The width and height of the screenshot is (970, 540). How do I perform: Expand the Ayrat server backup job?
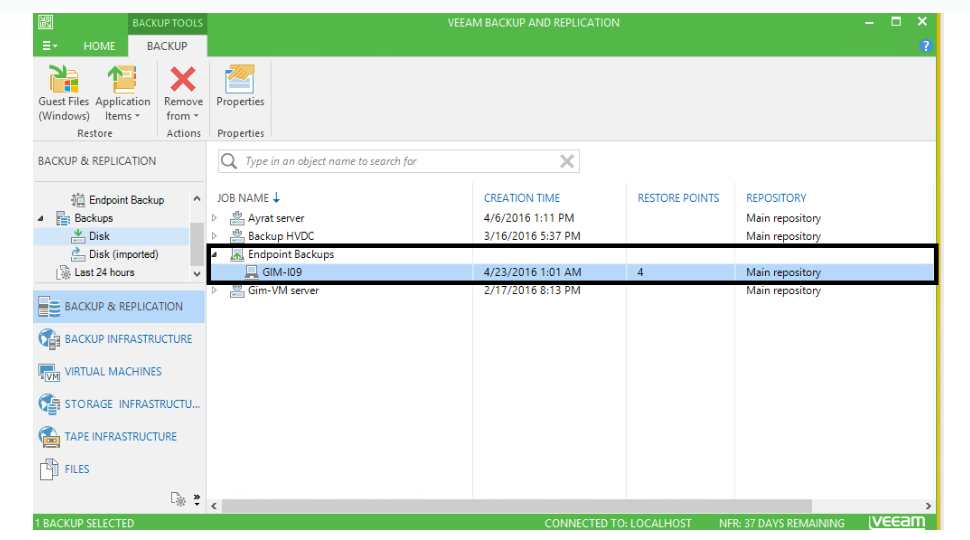pyautogui.click(x=214, y=218)
